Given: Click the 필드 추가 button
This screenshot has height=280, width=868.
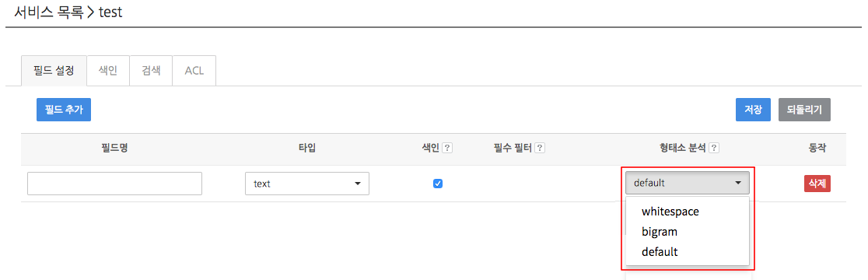Looking at the screenshot, I should 64,110.
